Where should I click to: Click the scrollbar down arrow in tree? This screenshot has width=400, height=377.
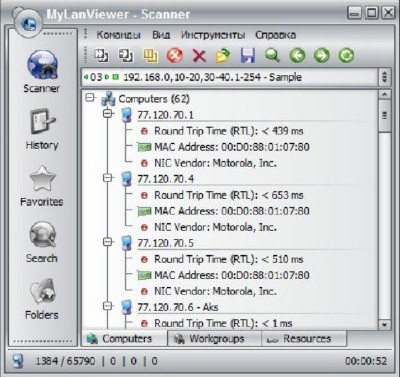(385, 324)
